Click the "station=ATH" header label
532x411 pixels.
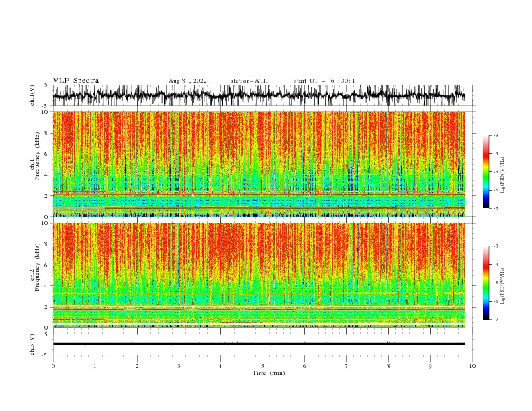tap(249, 81)
